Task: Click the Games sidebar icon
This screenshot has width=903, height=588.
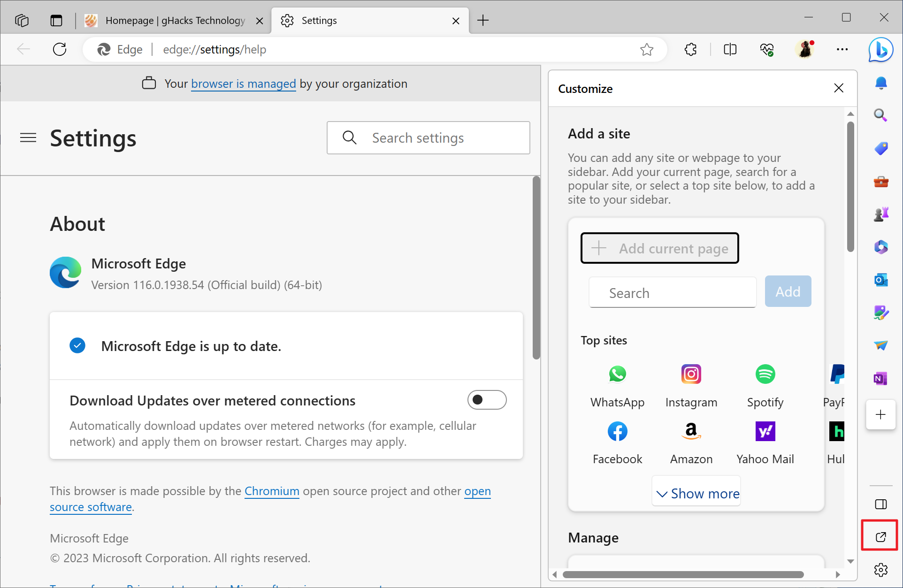Action: 880,214
